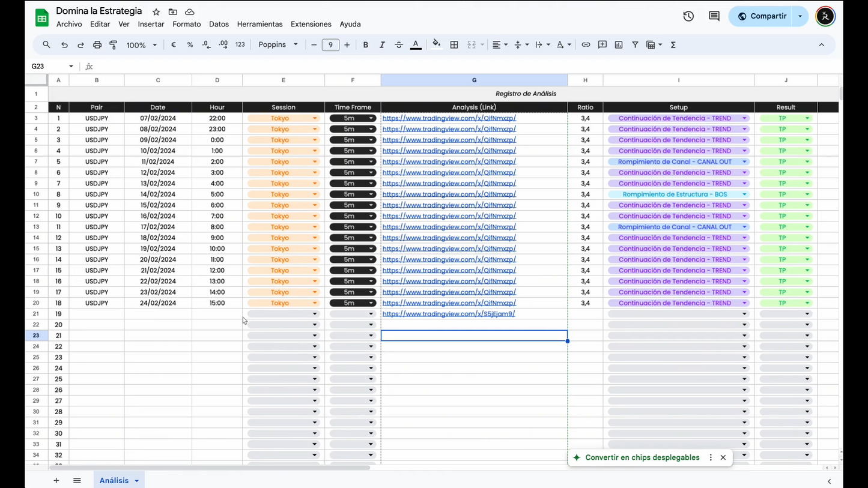The width and height of the screenshot is (868, 488).
Task: Open the Datos menu
Action: [x=219, y=24]
